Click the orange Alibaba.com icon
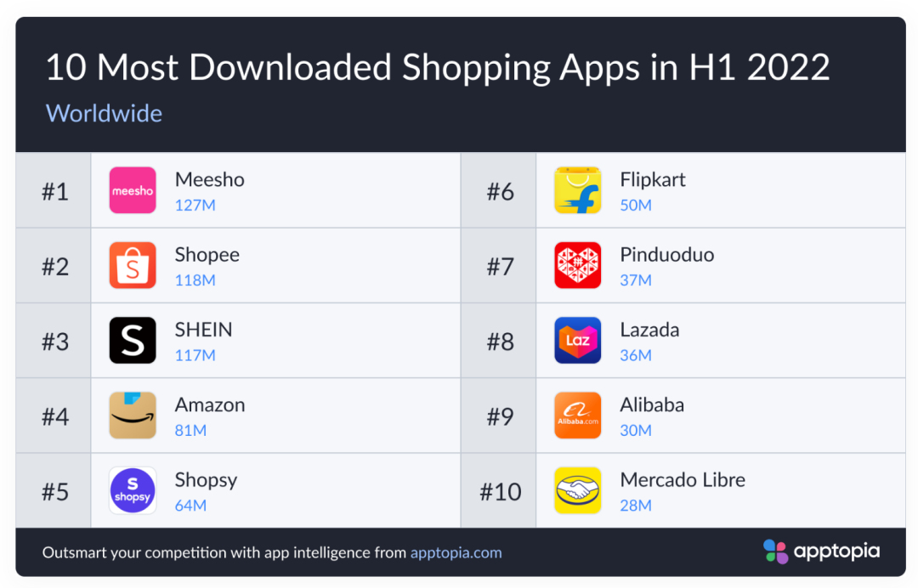Image resolution: width=918 pixels, height=588 pixels. point(578,416)
